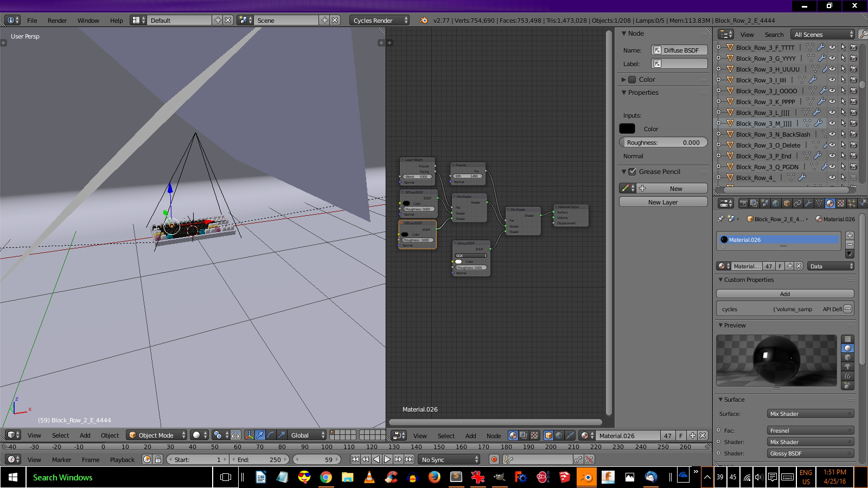Click the Blender info editor type icon

pyautogui.click(x=13, y=20)
